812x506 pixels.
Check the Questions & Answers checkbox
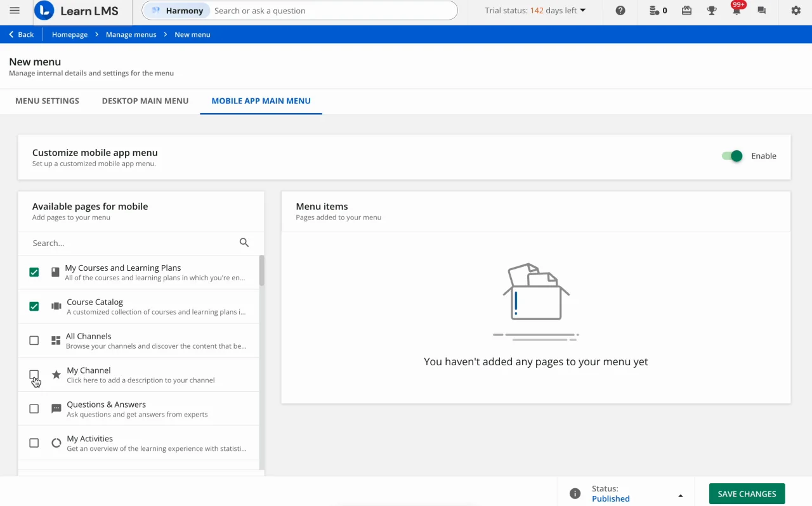(x=34, y=409)
